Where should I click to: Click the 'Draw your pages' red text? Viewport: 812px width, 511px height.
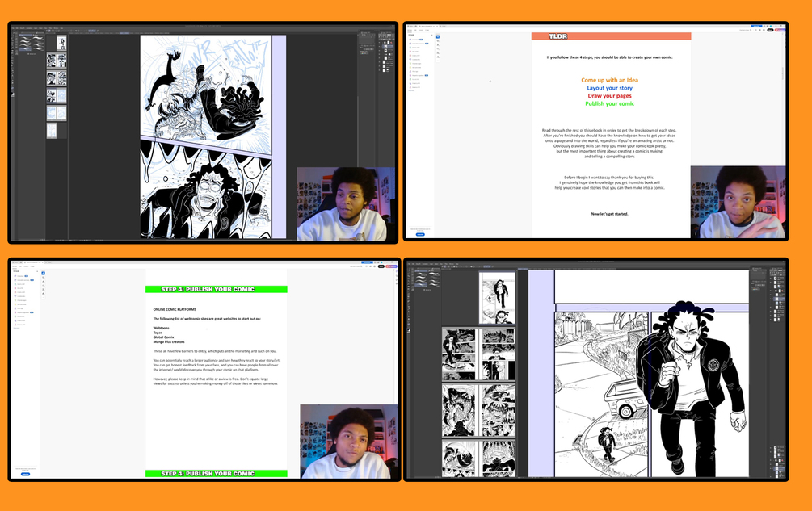(x=609, y=96)
